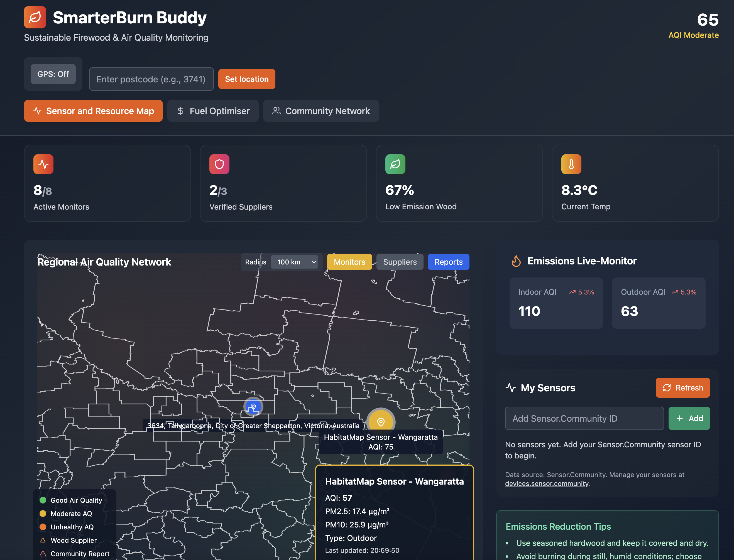Click the Moderate AQ legend color dot

point(43,513)
